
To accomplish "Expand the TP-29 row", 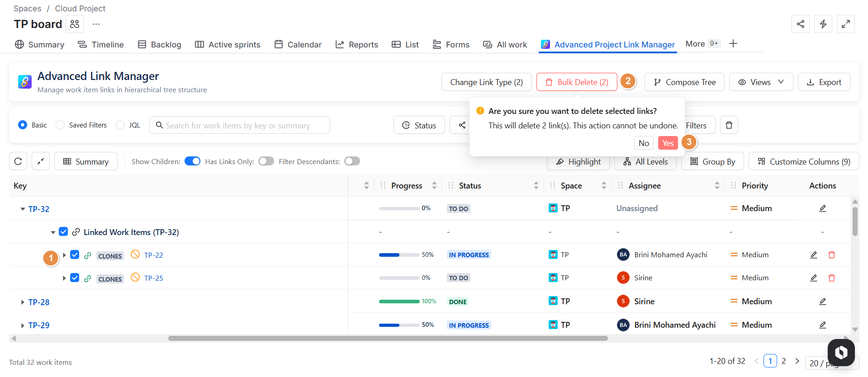I will tap(23, 325).
